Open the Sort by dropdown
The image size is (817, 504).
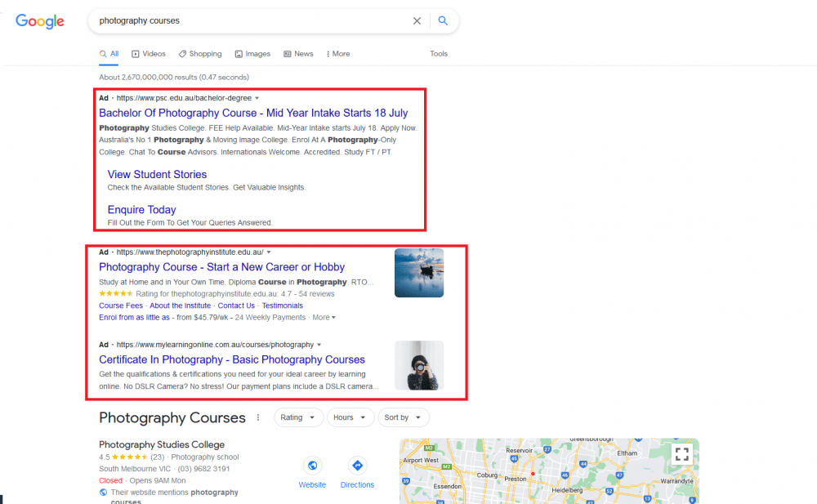402,417
